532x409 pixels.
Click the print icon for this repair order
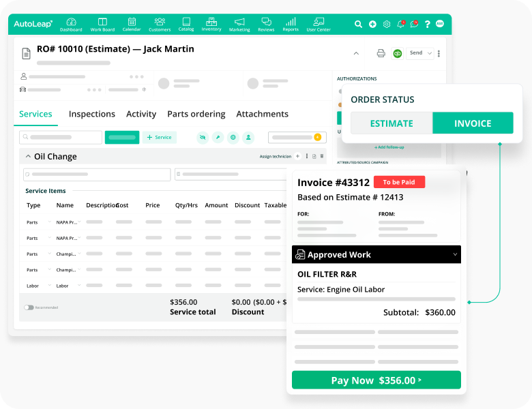tap(381, 53)
